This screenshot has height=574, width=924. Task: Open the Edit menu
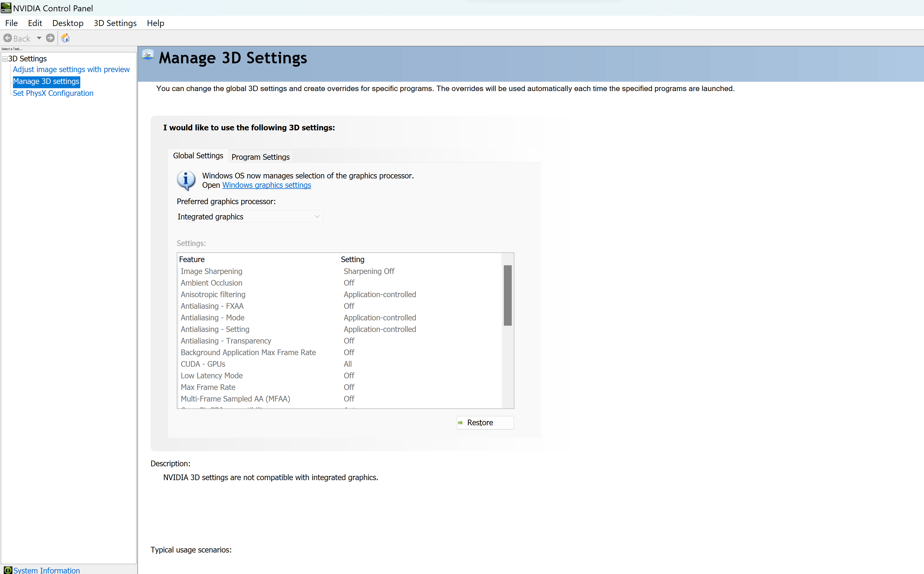pyautogui.click(x=35, y=23)
